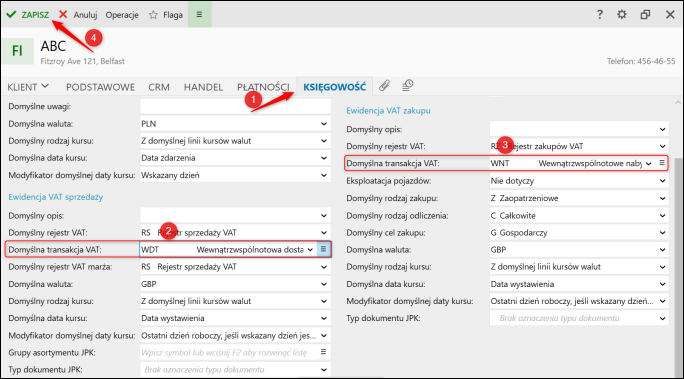Click the hamburger menu icon in top toolbar
This screenshot has height=379, width=684.
point(199,14)
